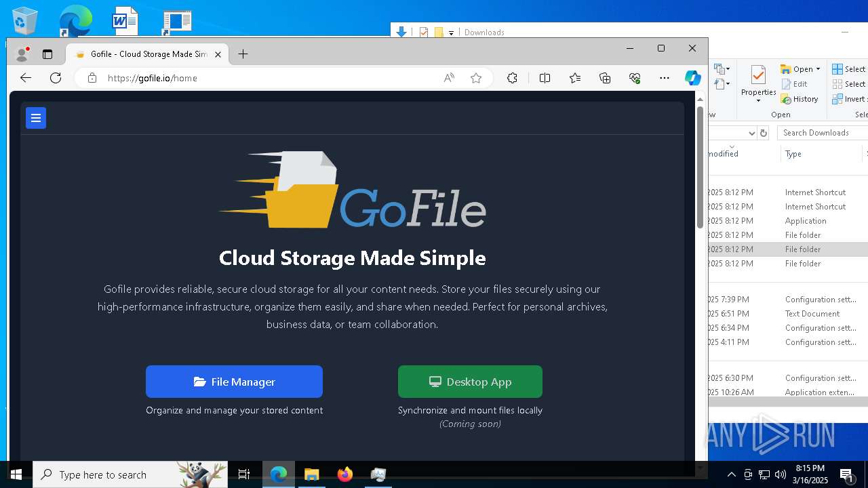The width and height of the screenshot is (868, 488).
Task: Open the Gofile hamburger menu
Action: pos(36,118)
